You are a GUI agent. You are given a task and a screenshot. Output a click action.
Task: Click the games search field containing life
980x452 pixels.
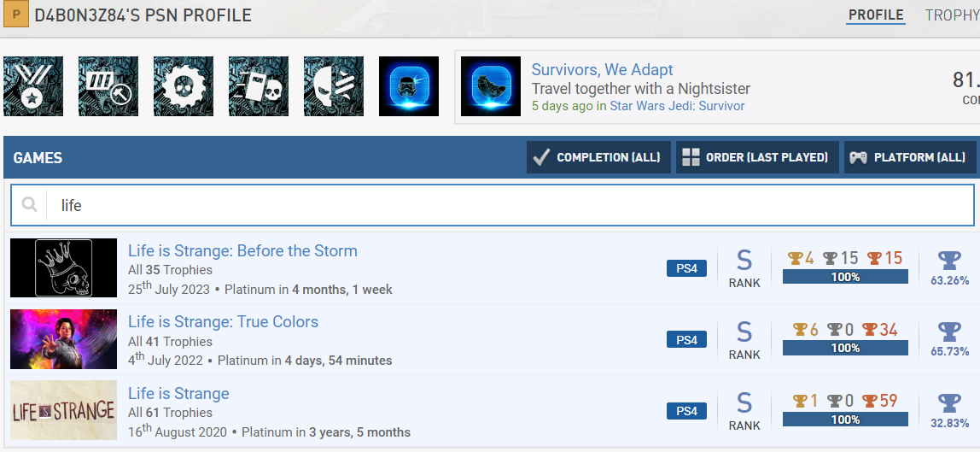(x=512, y=205)
